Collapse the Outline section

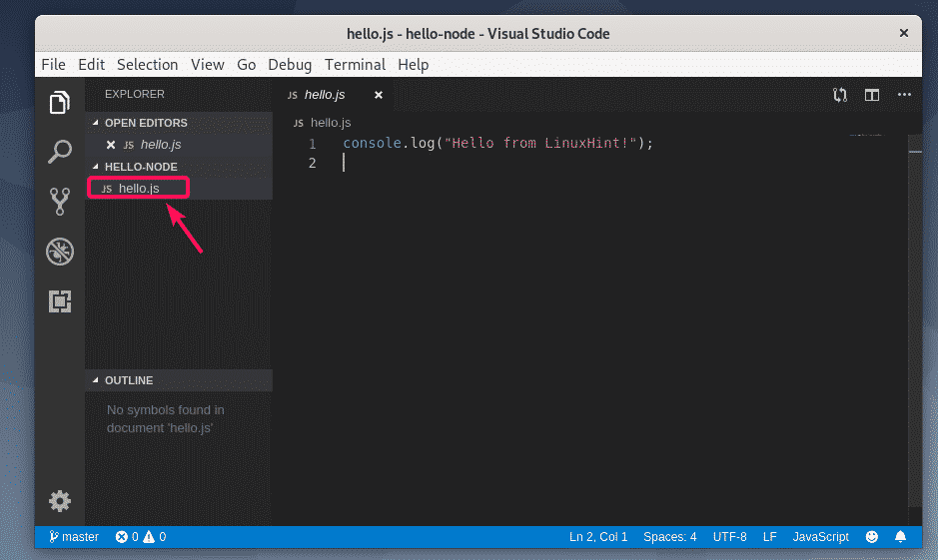(x=128, y=380)
